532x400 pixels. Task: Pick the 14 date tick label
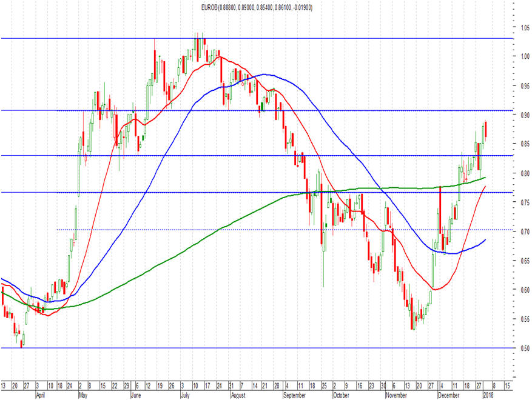[255, 386]
